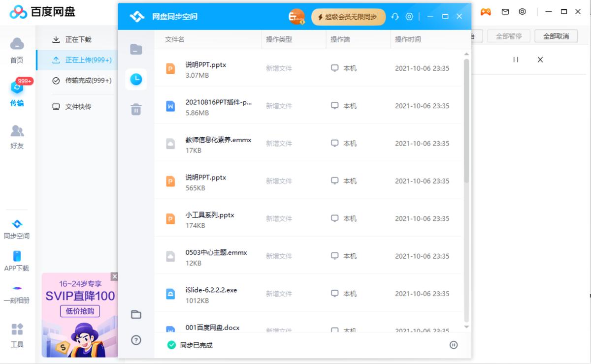Open sync space settings gear icon
The image size is (591, 364).
(409, 16)
